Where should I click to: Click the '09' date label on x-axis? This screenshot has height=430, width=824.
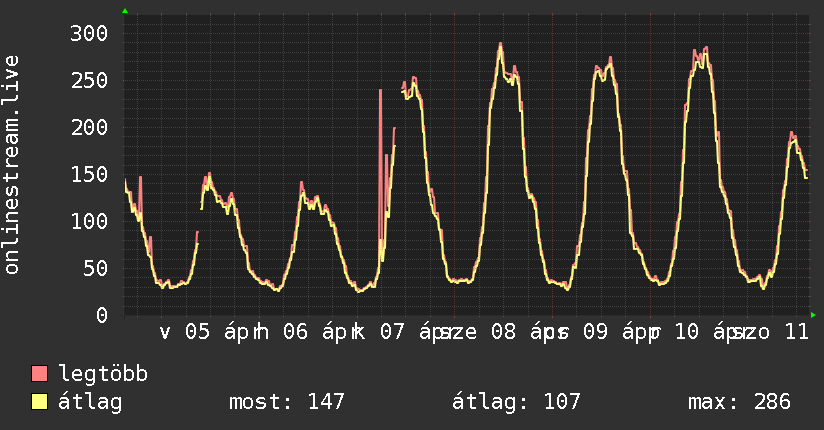pyautogui.click(x=595, y=332)
